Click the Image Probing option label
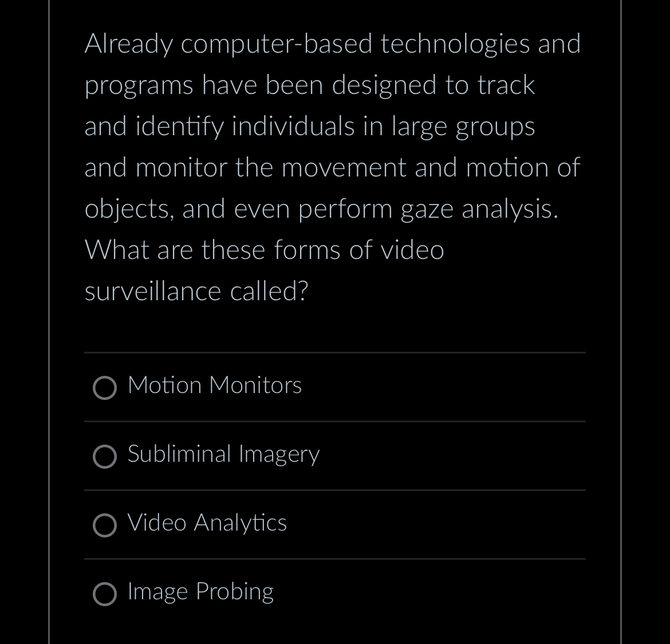The width and height of the screenshot is (670, 644). point(200,592)
